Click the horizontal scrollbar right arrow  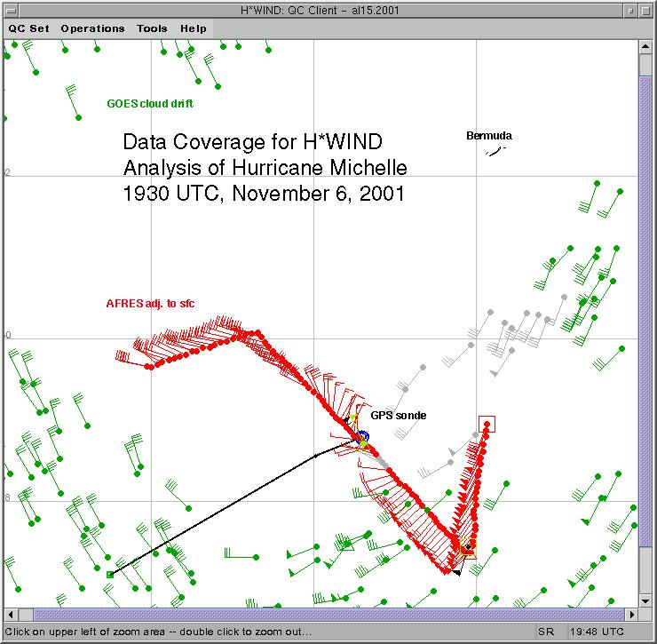(631, 614)
